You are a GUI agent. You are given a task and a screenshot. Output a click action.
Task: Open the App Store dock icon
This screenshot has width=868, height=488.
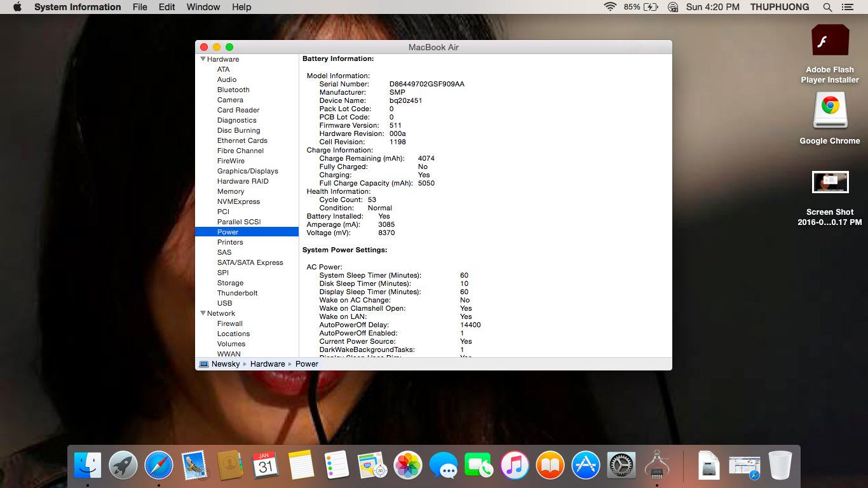click(585, 465)
